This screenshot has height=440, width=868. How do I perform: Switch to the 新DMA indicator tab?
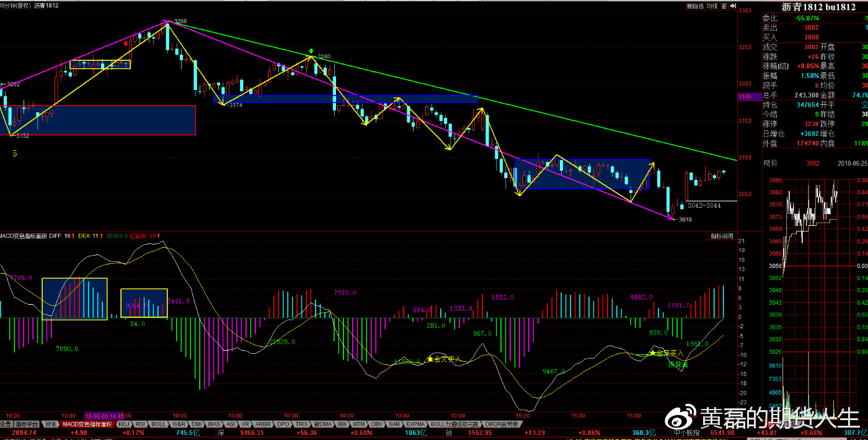click(x=323, y=424)
